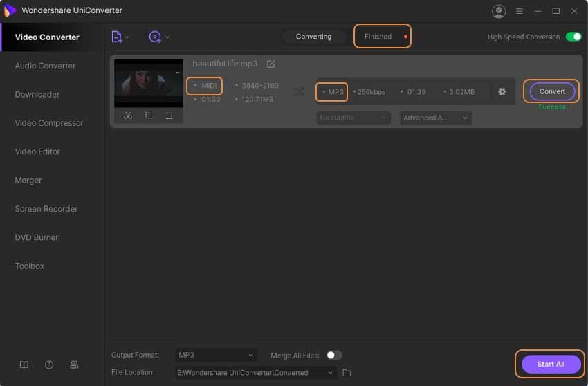Viewport: 588px width, 386px height.
Task: Minimize the UniConverter window
Action: pos(538,11)
